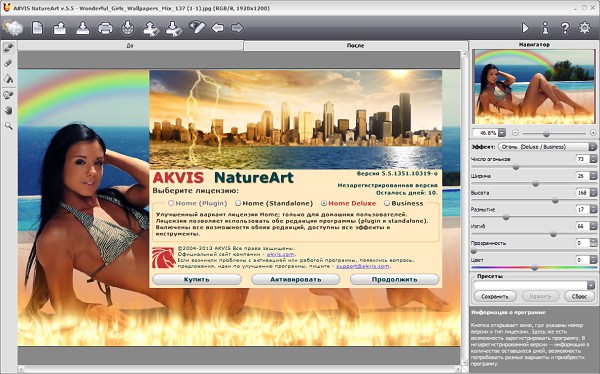Open Help with the question mark icon
The height and width of the screenshot is (374, 600).
click(565, 28)
